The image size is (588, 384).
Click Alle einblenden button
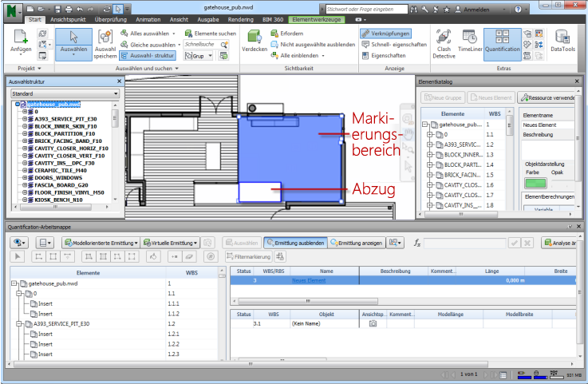[x=297, y=56]
